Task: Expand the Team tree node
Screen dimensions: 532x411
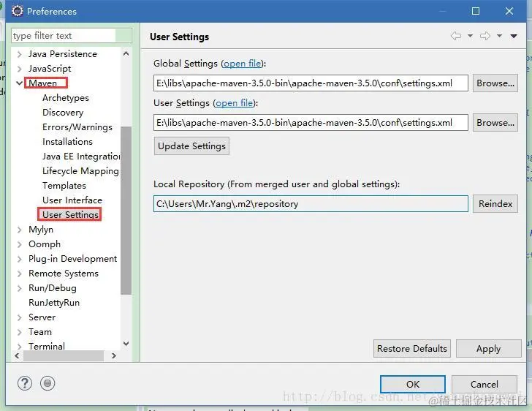Action: point(19,332)
